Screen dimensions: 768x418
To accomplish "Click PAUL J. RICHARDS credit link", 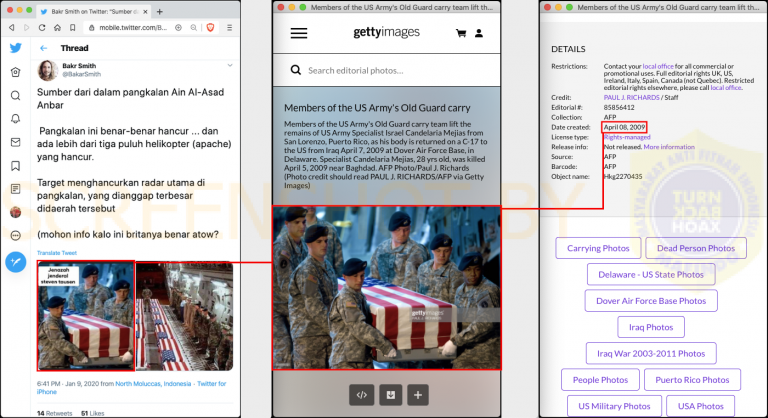I will pos(631,98).
